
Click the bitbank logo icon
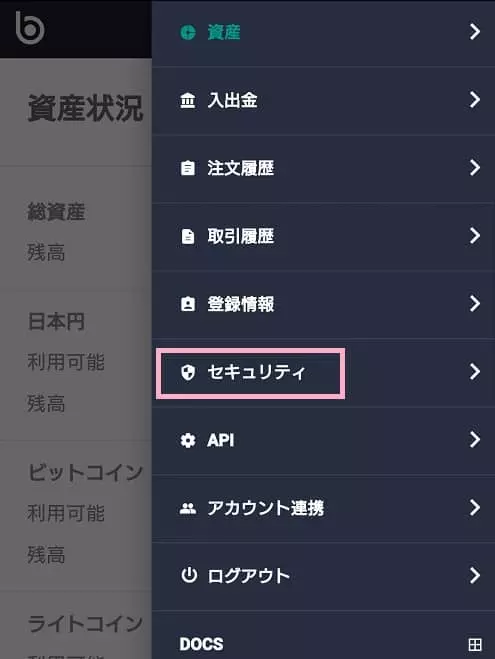[x=29, y=28]
